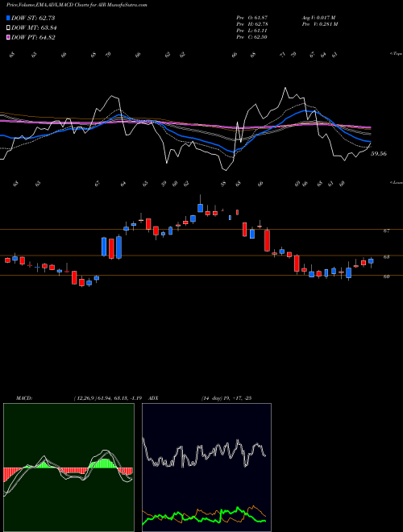Click the ADX (14 day) values text

(x=226, y=398)
